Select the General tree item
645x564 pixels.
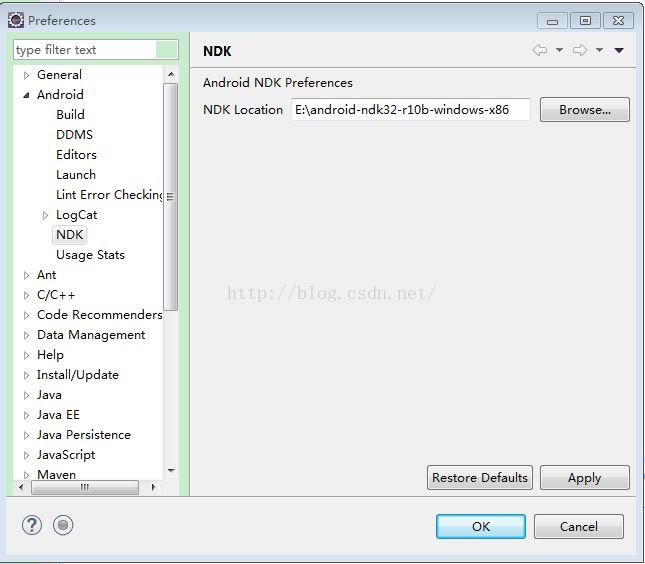tap(59, 75)
